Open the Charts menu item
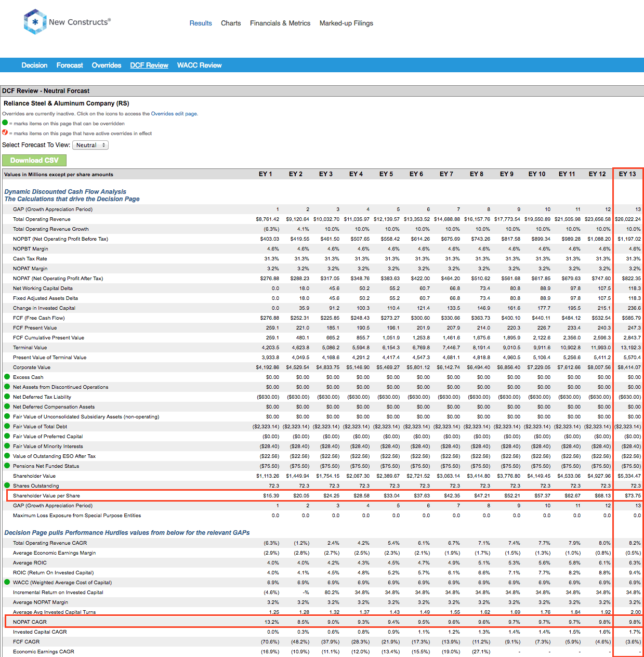Image resolution: width=644 pixels, height=657 pixels. (x=231, y=23)
